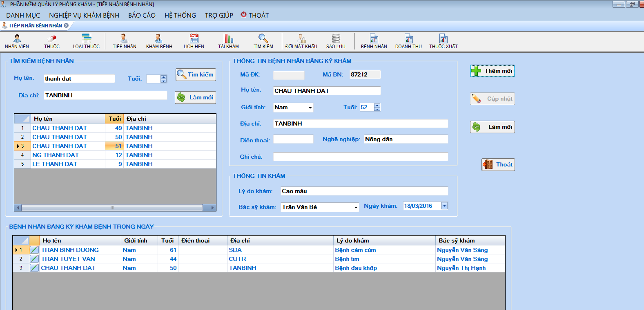
Task: Click the Ghi chú field
Action: click(x=361, y=157)
